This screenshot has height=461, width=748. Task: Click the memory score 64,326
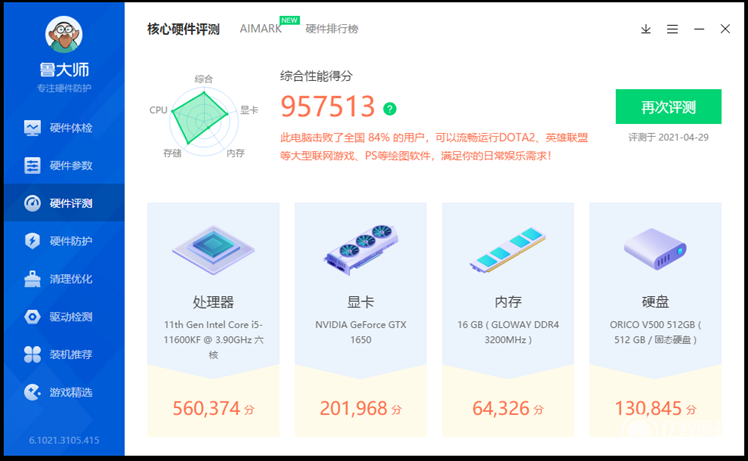(501, 409)
